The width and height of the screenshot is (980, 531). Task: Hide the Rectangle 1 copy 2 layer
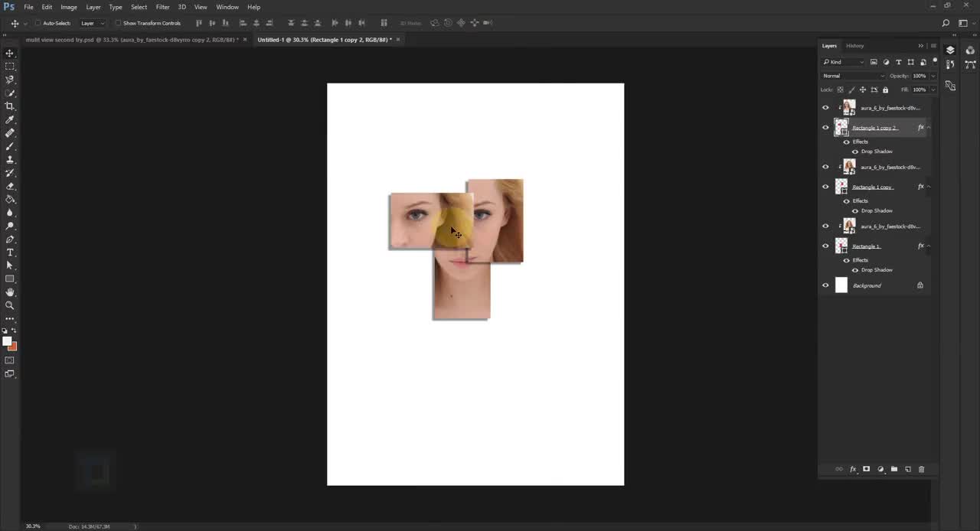(x=825, y=128)
